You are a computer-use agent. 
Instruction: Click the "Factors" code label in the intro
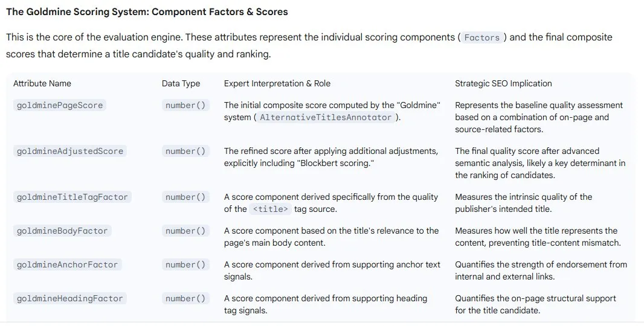pos(482,37)
